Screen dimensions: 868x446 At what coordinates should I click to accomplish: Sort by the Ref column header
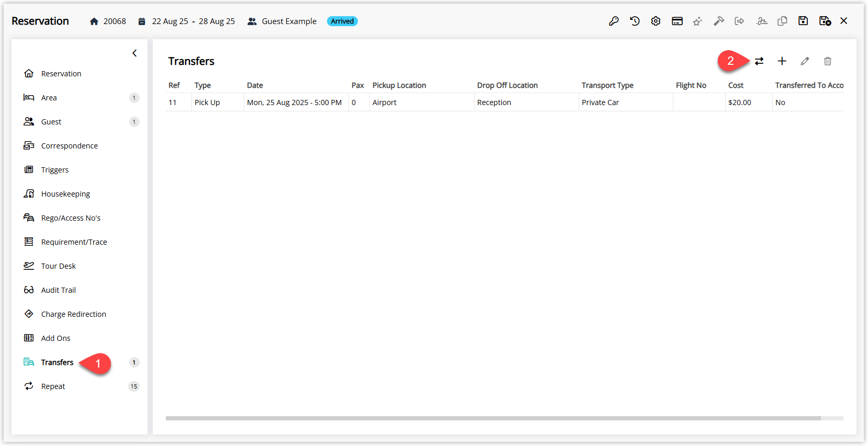pos(174,85)
